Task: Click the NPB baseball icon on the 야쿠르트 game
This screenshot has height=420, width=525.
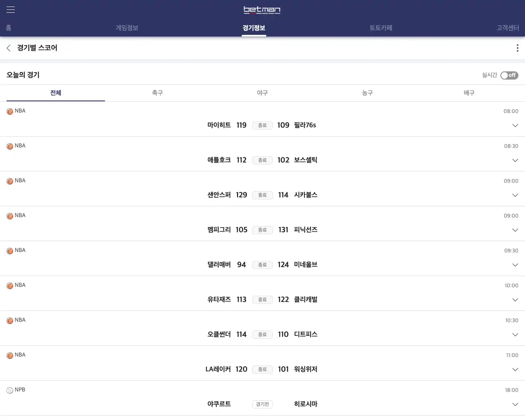Action: coord(9,390)
